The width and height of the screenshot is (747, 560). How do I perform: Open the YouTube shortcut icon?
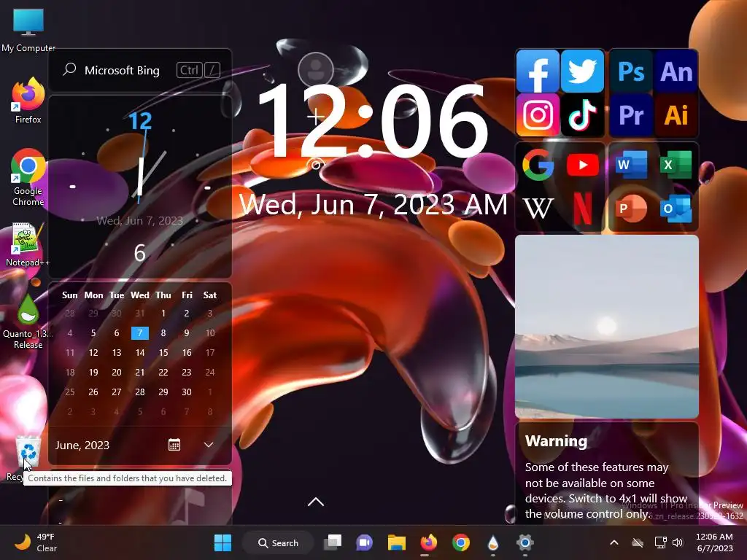[582, 165]
